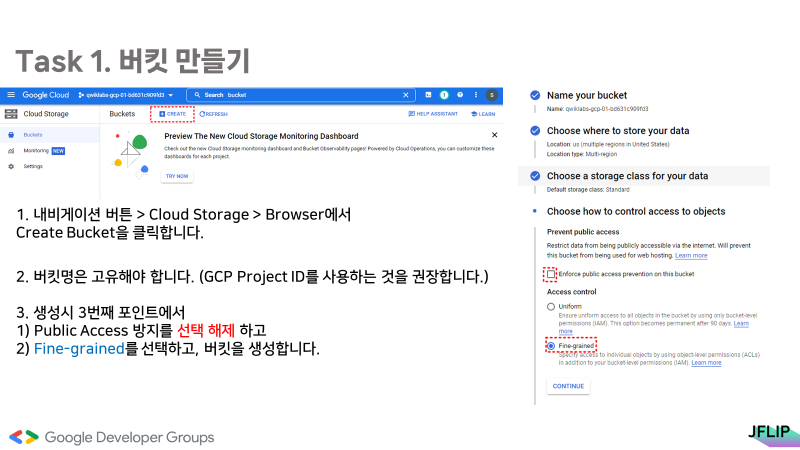Click the magnifier search icon

[x=197, y=95]
